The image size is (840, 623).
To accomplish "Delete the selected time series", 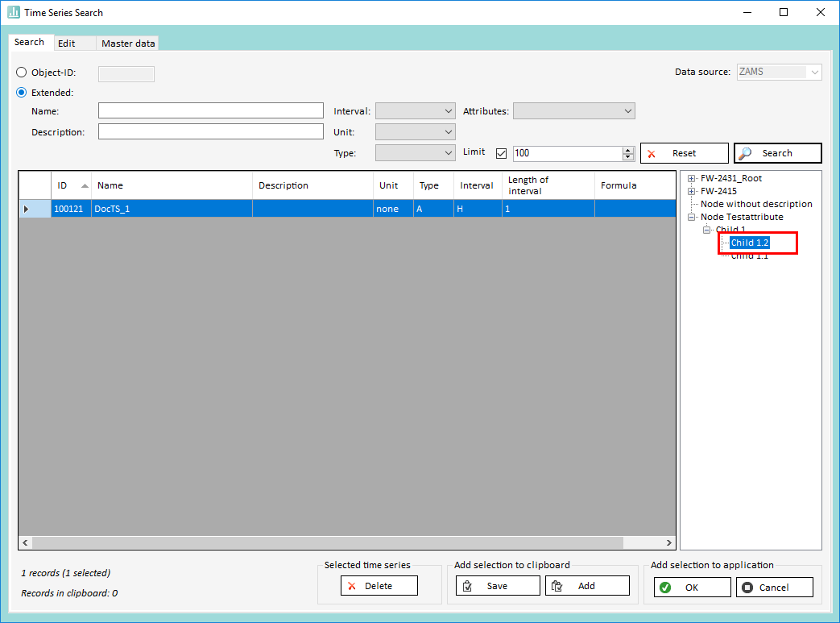I will click(x=379, y=586).
